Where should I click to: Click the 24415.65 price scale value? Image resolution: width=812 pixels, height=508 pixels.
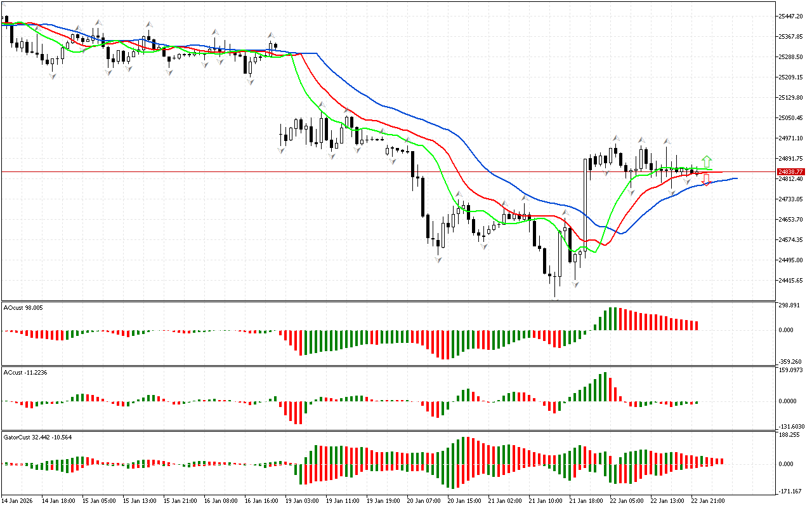coord(791,281)
